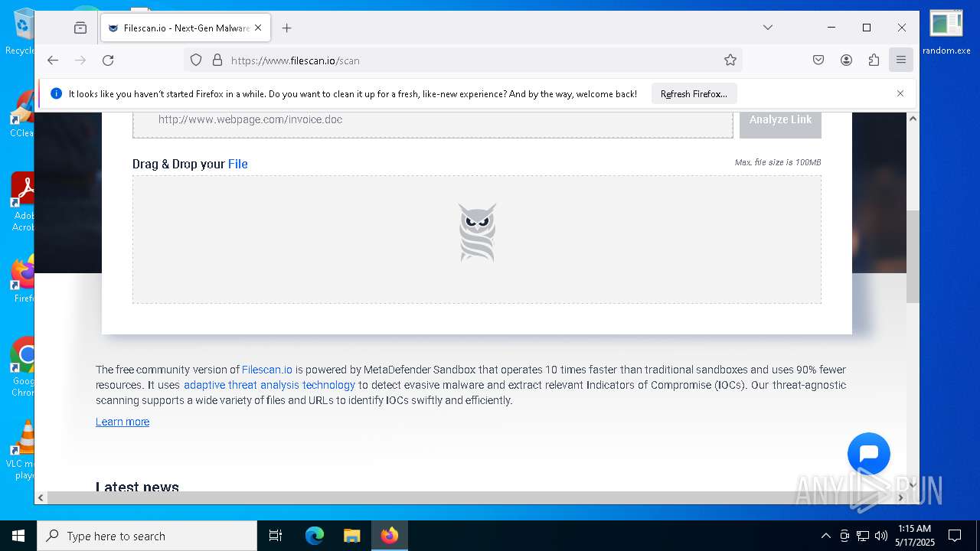The image size is (980, 551).
Task: Dismiss the Firefox refresh notification bar
Action: point(900,93)
